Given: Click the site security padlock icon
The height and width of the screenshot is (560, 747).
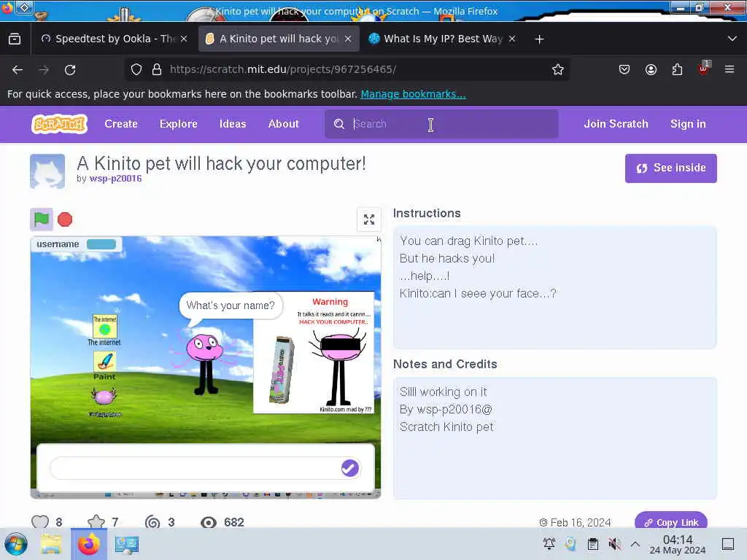Looking at the screenshot, I should (x=156, y=69).
